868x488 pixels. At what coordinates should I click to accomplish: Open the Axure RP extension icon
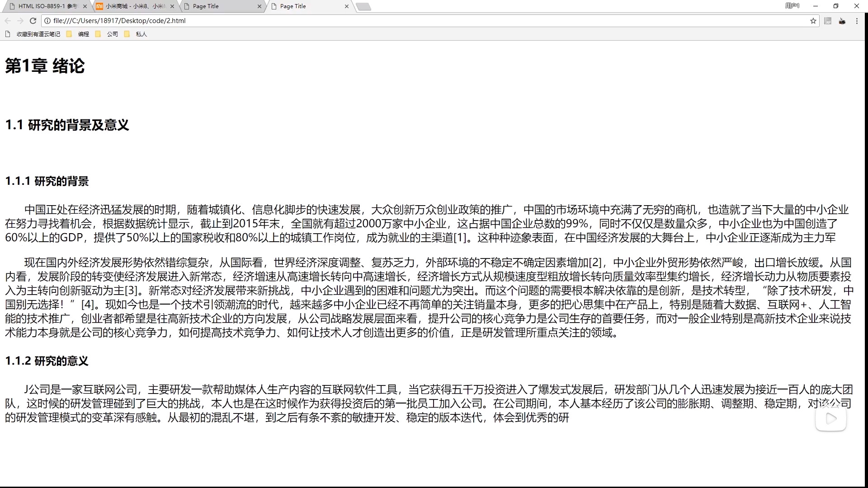(x=828, y=21)
